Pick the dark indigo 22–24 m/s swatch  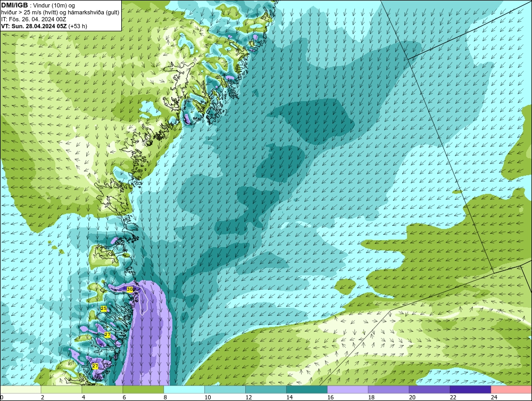(470, 389)
